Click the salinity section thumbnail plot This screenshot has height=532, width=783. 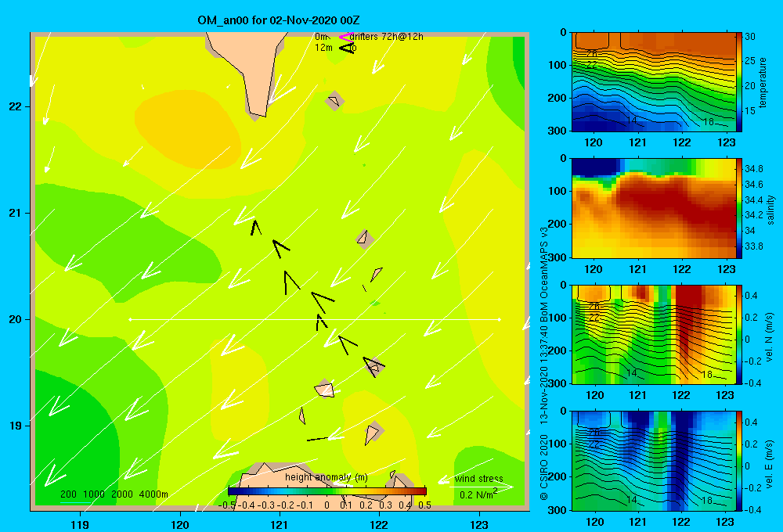point(654,208)
